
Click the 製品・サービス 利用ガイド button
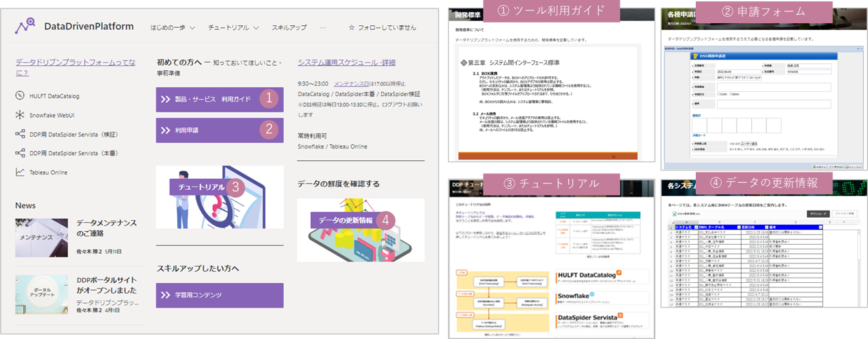(x=219, y=99)
